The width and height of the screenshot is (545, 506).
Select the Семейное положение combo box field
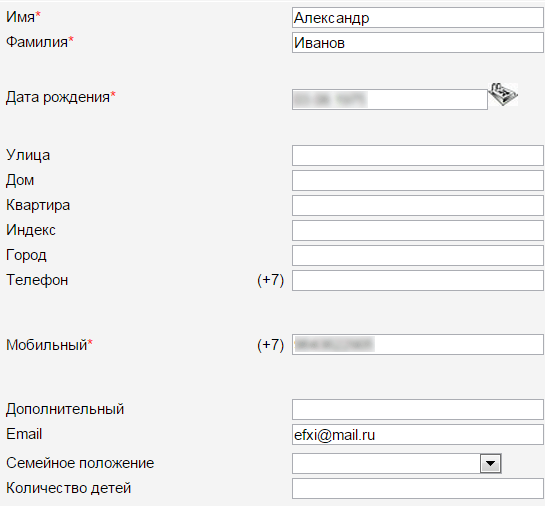[x=397, y=463]
